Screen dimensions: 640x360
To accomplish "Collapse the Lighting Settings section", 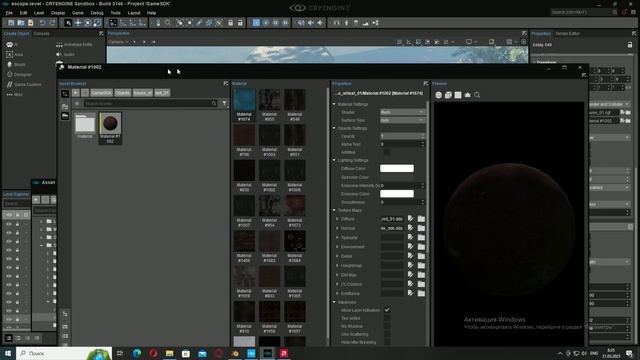I will (334, 160).
